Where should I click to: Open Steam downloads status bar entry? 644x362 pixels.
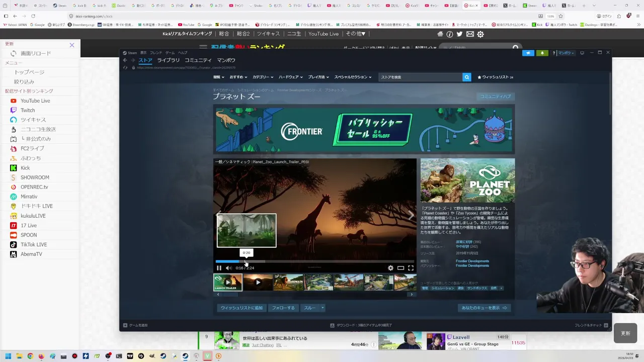tap(361, 325)
